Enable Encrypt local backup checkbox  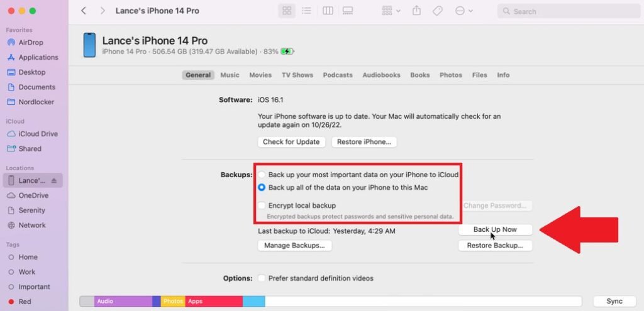click(262, 205)
